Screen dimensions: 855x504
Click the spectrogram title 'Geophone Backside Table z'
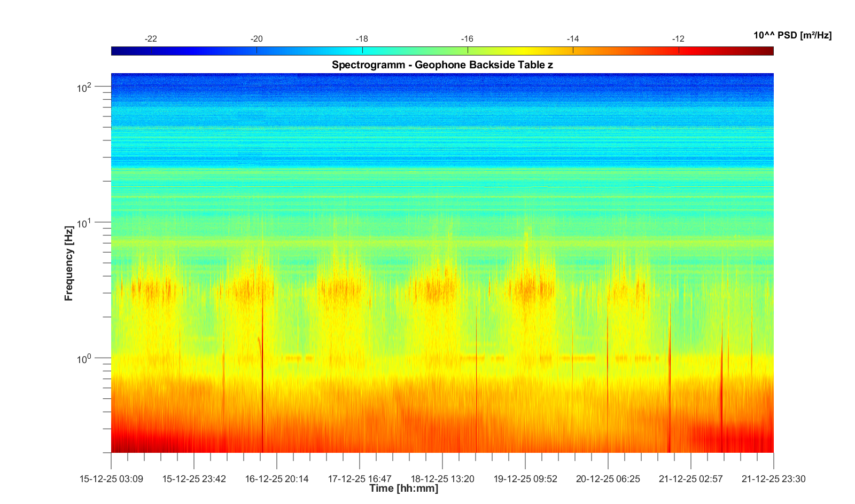pyautogui.click(x=442, y=65)
